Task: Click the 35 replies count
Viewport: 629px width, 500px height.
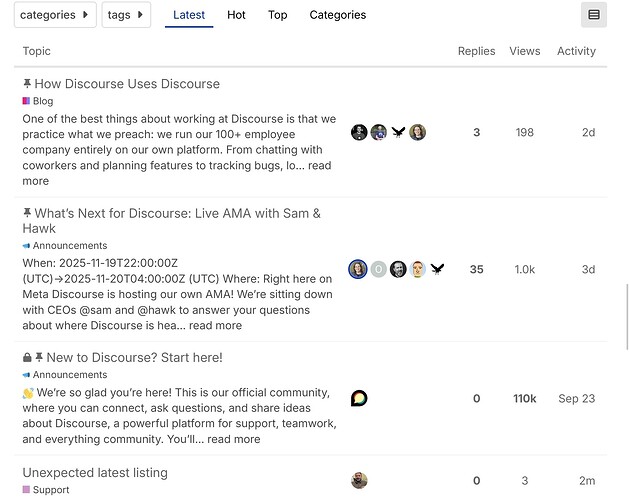Action: [476, 269]
